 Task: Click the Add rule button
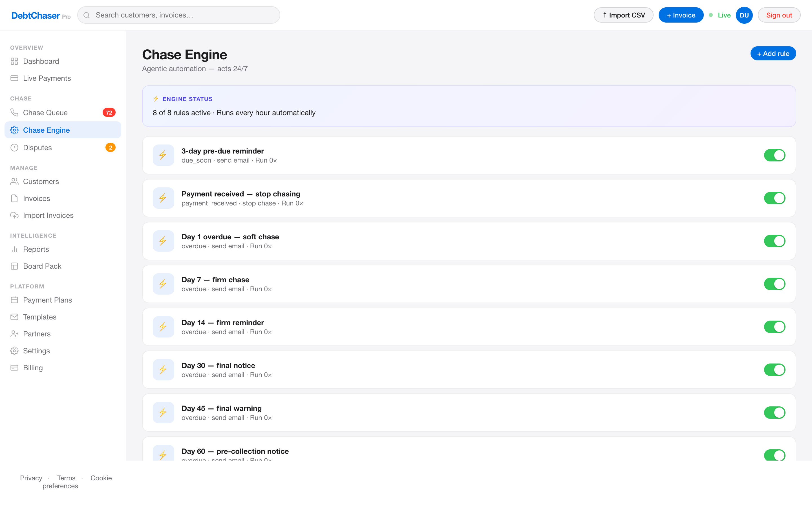click(773, 53)
